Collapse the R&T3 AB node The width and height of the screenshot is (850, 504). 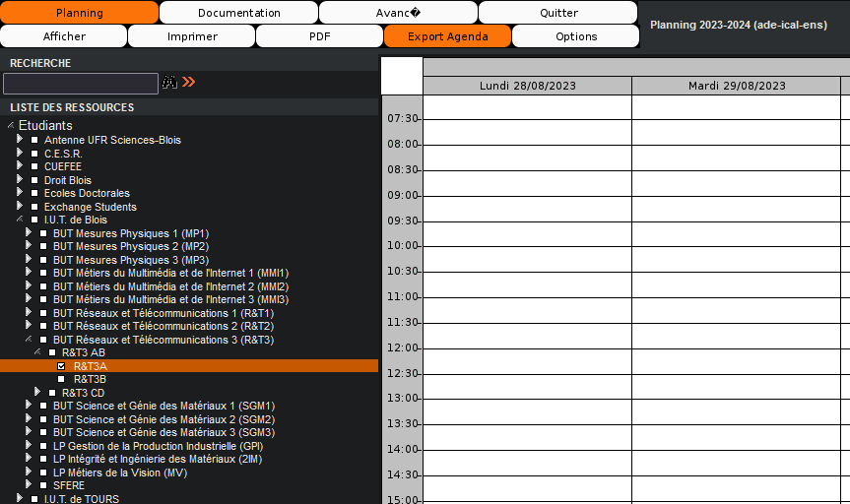(x=36, y=351)
